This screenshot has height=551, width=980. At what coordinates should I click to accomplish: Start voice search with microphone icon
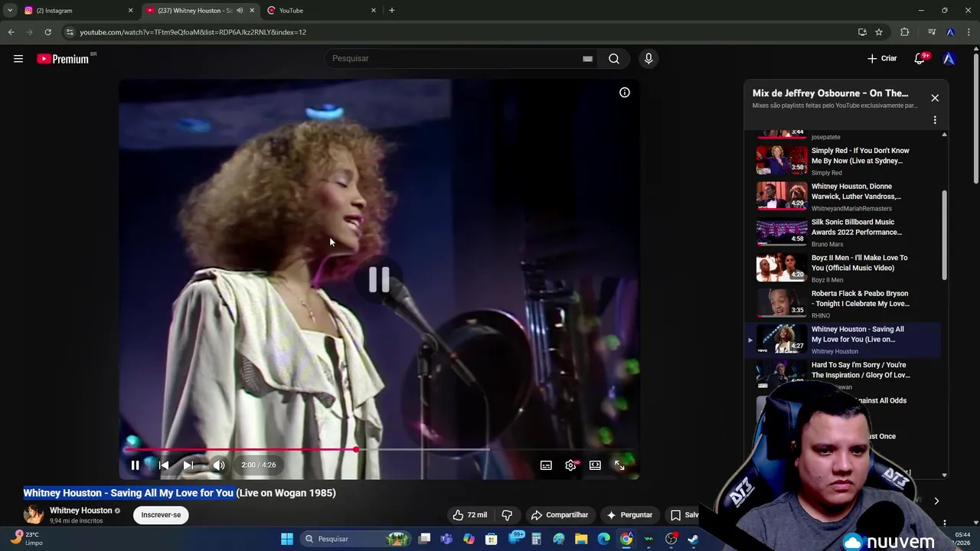(648, 59)
